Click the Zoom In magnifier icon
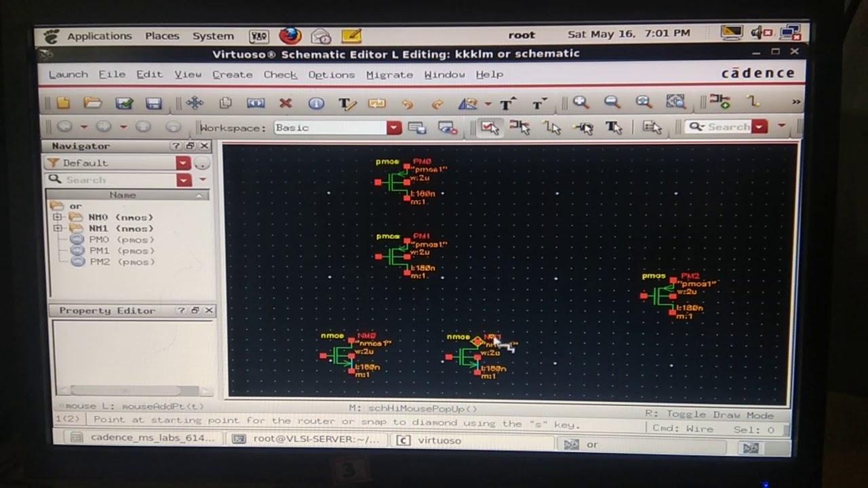 580,102
